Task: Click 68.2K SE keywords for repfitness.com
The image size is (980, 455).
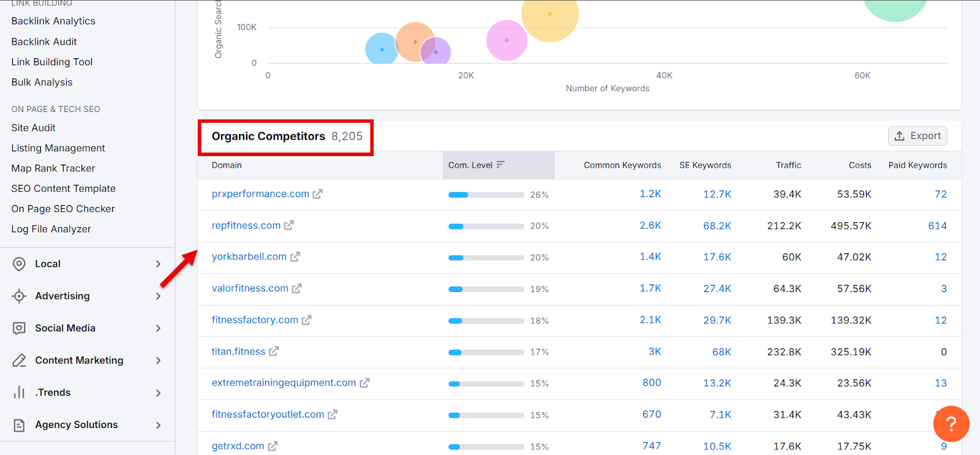Action: (717, 226)
